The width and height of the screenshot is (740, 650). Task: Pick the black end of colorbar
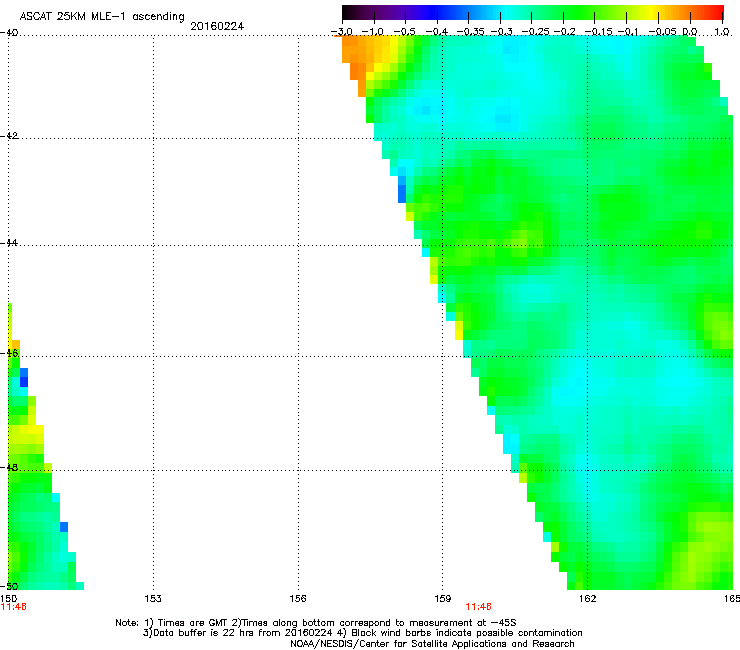(x=347, y=12)
